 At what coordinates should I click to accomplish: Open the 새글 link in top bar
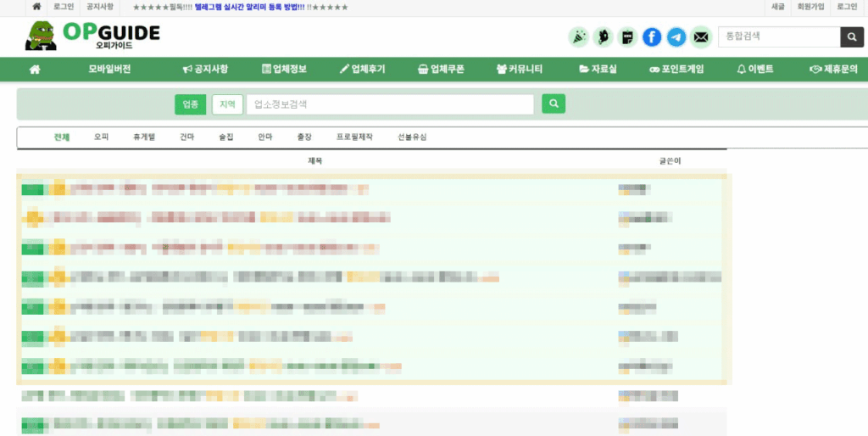(x=778, y=7)
